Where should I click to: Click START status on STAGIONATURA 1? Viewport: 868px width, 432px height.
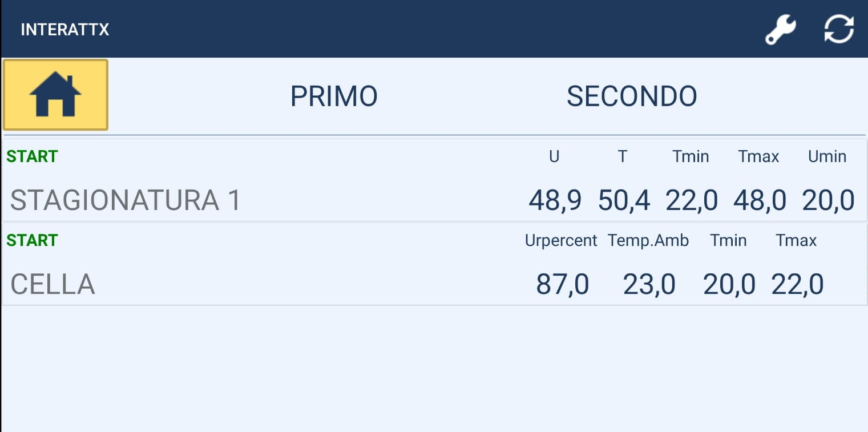[32, 156]
